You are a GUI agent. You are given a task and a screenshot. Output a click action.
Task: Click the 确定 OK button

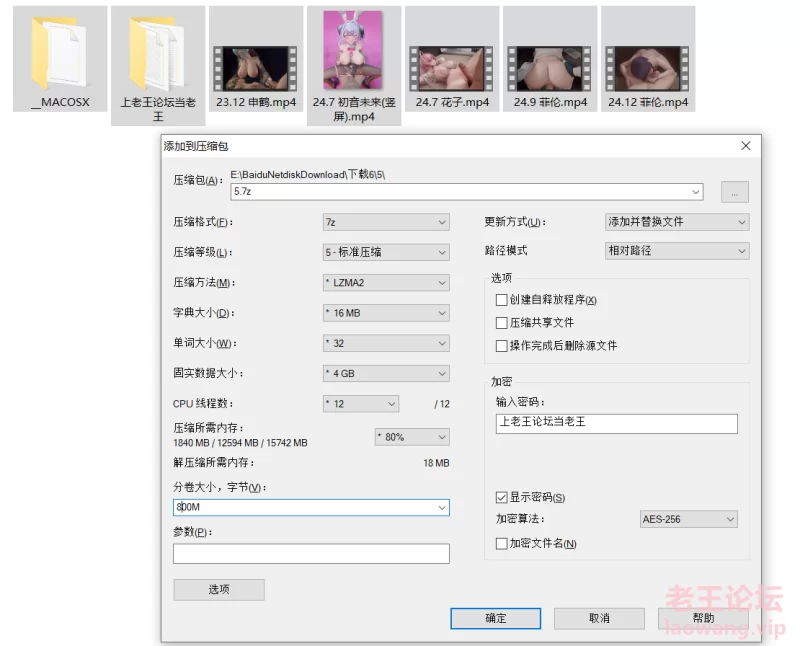click(x=495, y=618)
